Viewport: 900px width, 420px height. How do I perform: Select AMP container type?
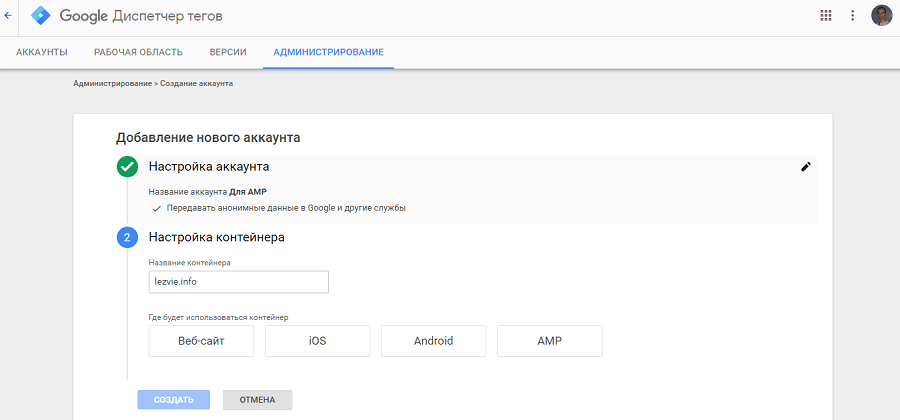pyautogui.click(x=549, y=341)
